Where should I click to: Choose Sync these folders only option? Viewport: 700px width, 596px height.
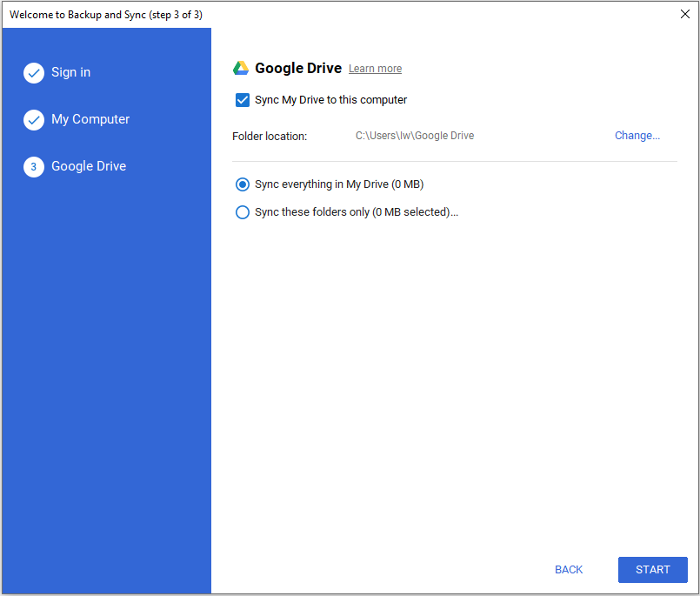click(x=243, y=211)
